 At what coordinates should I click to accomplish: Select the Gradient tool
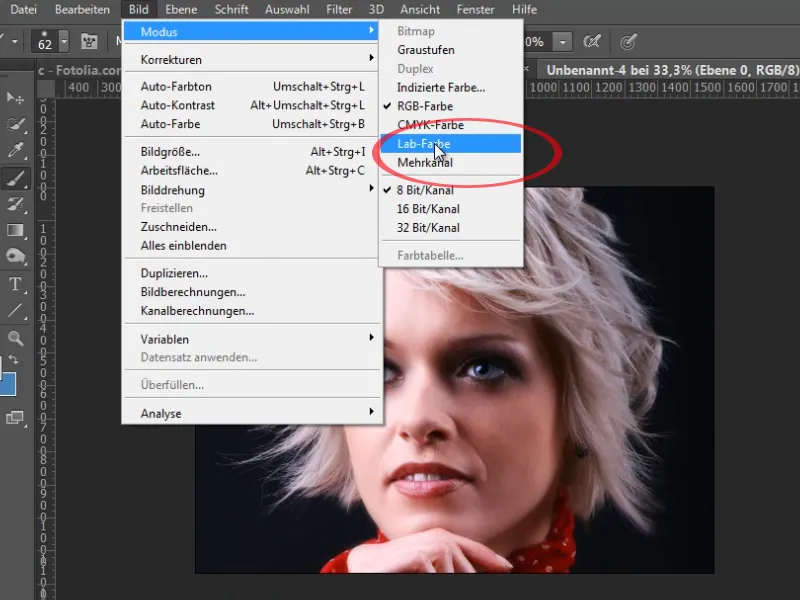(15, 231)
